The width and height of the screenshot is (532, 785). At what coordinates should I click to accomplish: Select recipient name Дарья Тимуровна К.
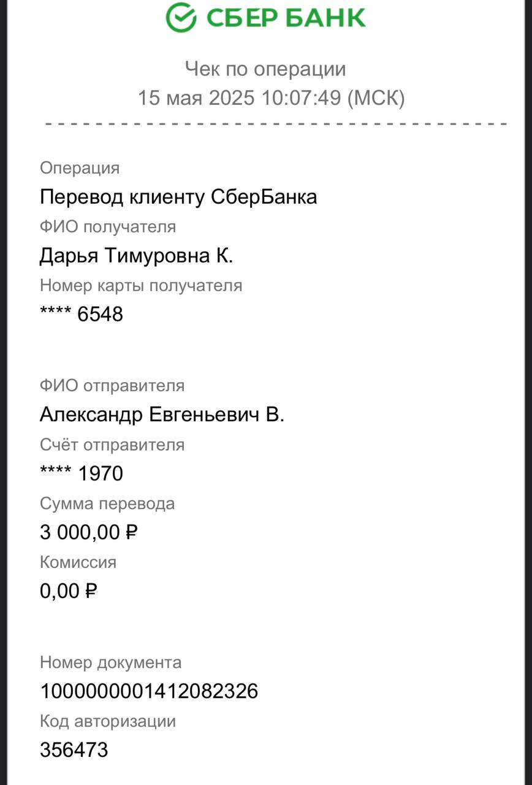[137, 255]
